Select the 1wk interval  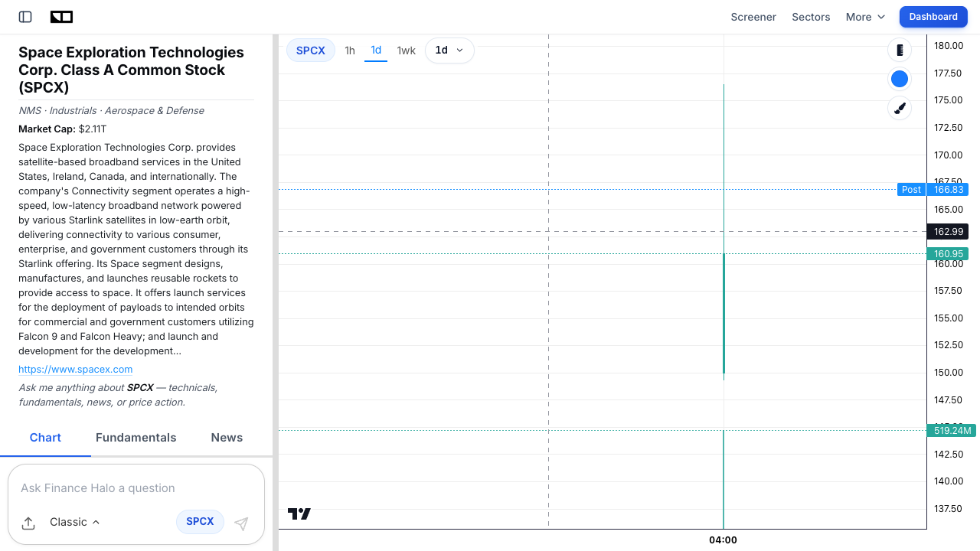(406, 51)
